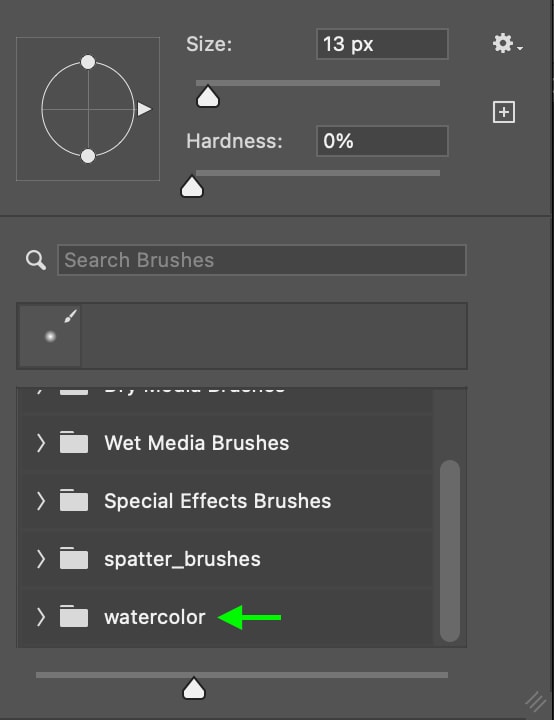Expand the watercolor brush group

point(41,617)
